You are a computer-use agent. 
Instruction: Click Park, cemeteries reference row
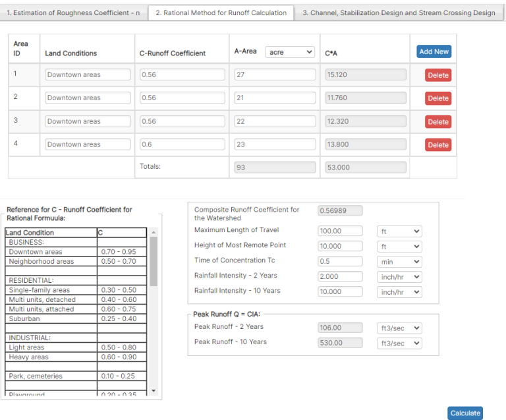point(76,376)
